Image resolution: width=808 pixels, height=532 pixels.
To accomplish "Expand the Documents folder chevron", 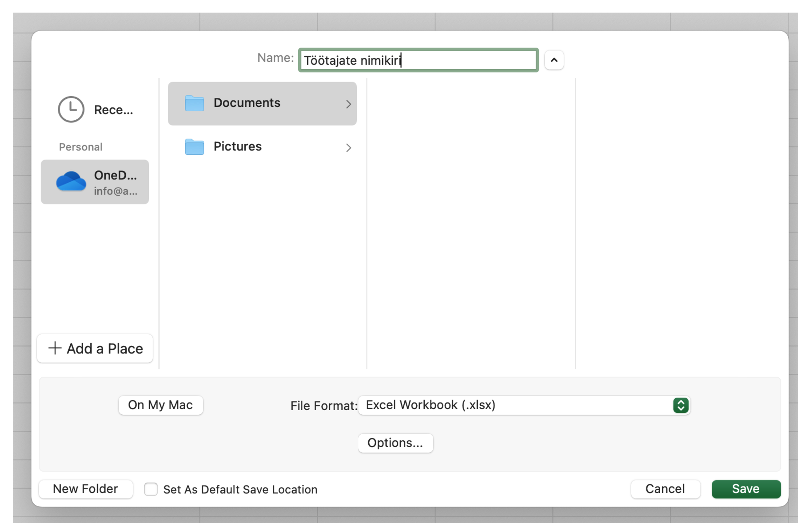I will pyautogui.click(x=348, y=104).
